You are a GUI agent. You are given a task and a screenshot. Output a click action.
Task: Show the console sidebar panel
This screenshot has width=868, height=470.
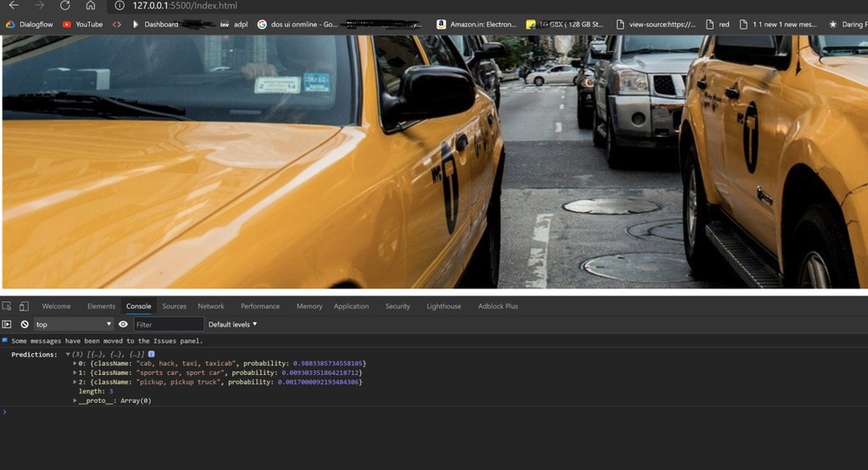click(x=7, y=324)
